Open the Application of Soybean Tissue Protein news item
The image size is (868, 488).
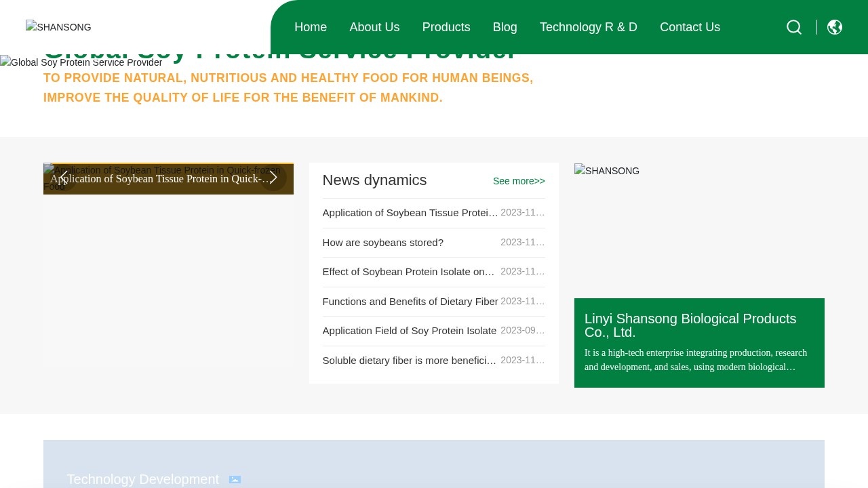[x=410, y=213]
